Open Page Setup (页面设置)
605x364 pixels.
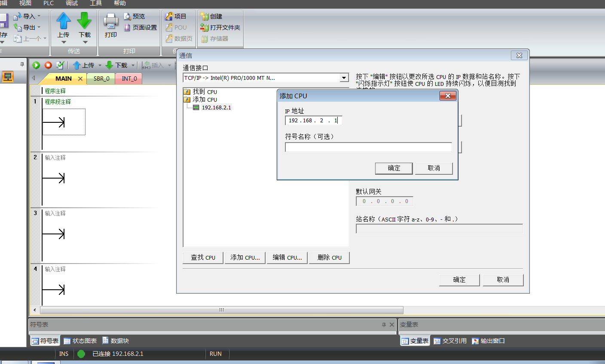point(141,27)
